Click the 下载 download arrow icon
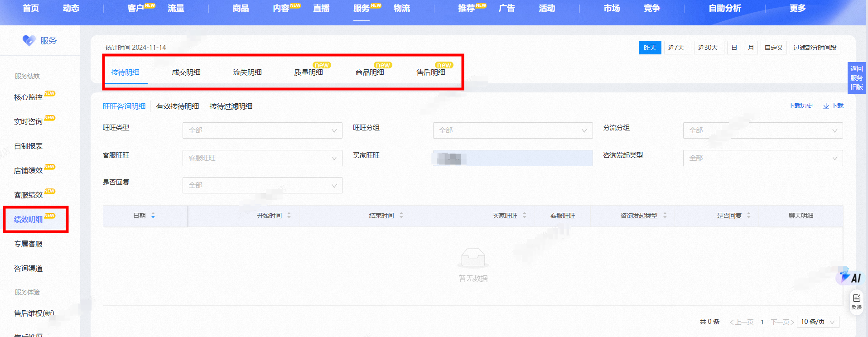This screenshot has height=337, width=868. click(x=826, y=106)
